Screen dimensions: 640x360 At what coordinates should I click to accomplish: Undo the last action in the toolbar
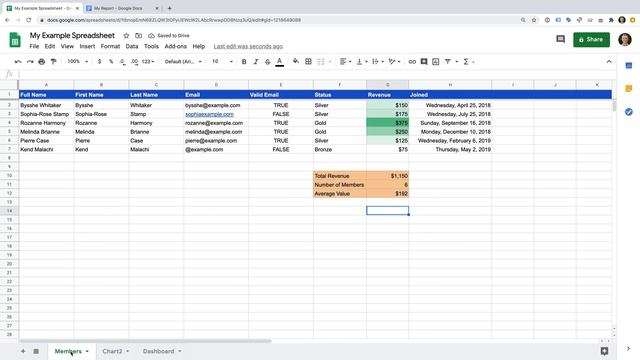coord(18,62)
